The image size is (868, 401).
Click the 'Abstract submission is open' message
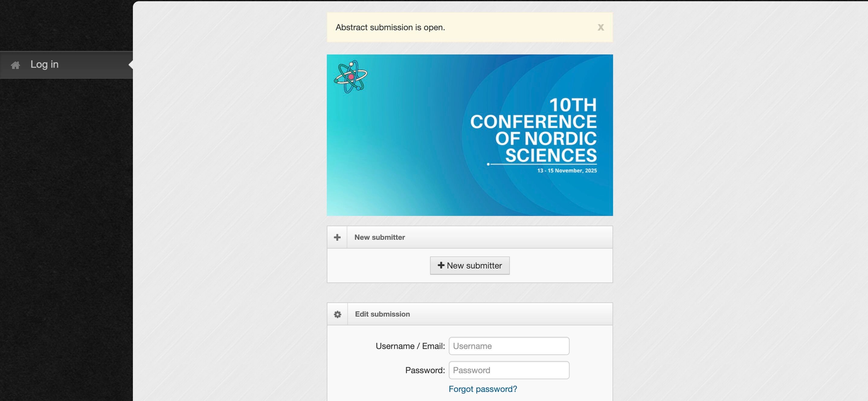[x=390, y=28]
